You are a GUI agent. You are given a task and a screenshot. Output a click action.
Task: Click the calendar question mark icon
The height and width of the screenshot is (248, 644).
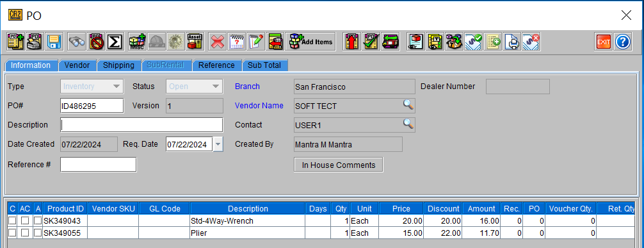(x=237, y=42)
